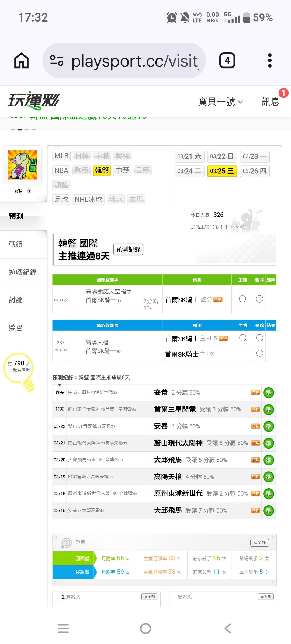
Task: Pick date 03/23 一
Action: (255, 156)
